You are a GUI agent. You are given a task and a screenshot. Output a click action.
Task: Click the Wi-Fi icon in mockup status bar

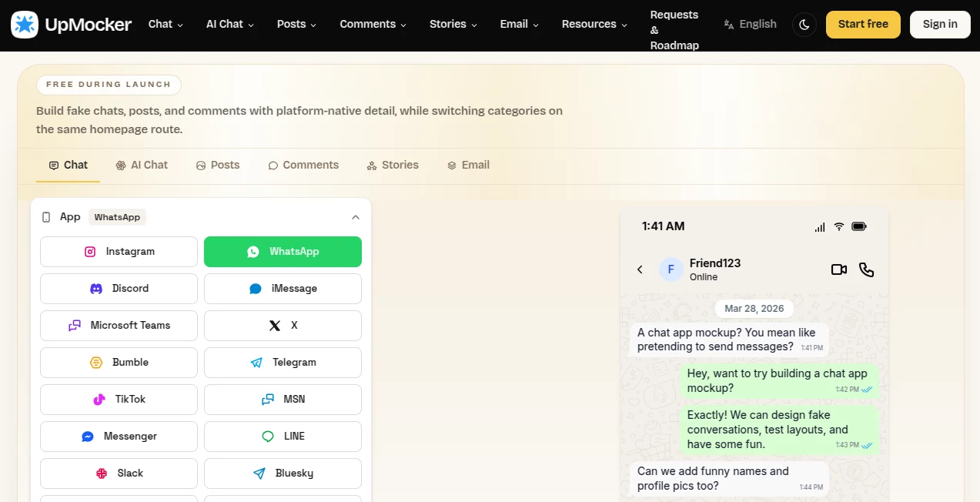pos(838,226)
